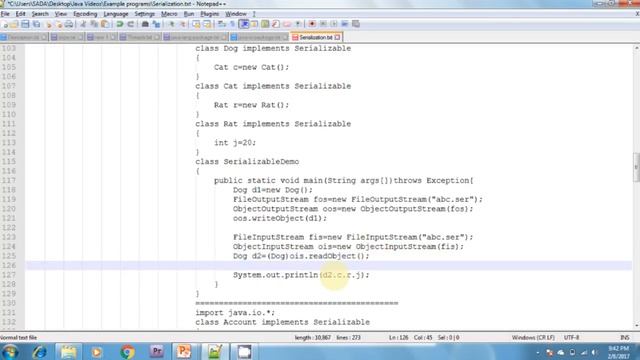
Task: Click "System.out.println(d2.c.r.j);" on line 127
Action: point(301,275)
